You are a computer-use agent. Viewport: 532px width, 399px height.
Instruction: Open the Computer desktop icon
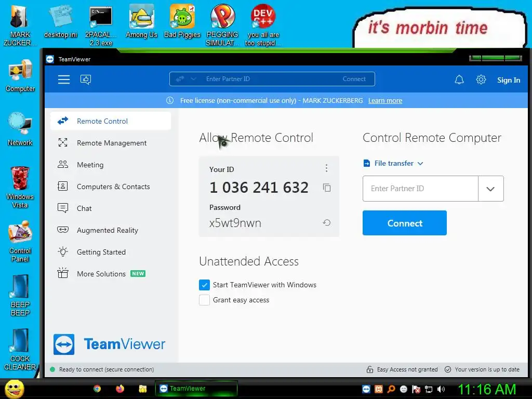click(x=20, y=75)
